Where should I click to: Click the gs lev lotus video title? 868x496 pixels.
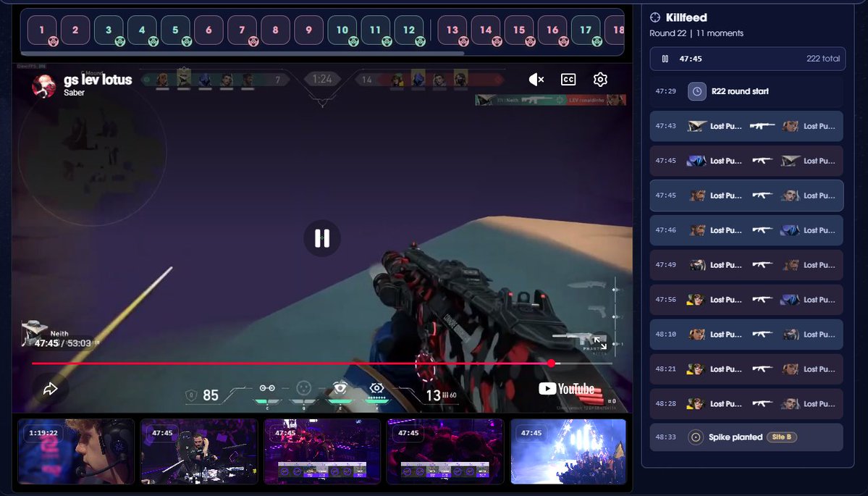pos(98,80)
